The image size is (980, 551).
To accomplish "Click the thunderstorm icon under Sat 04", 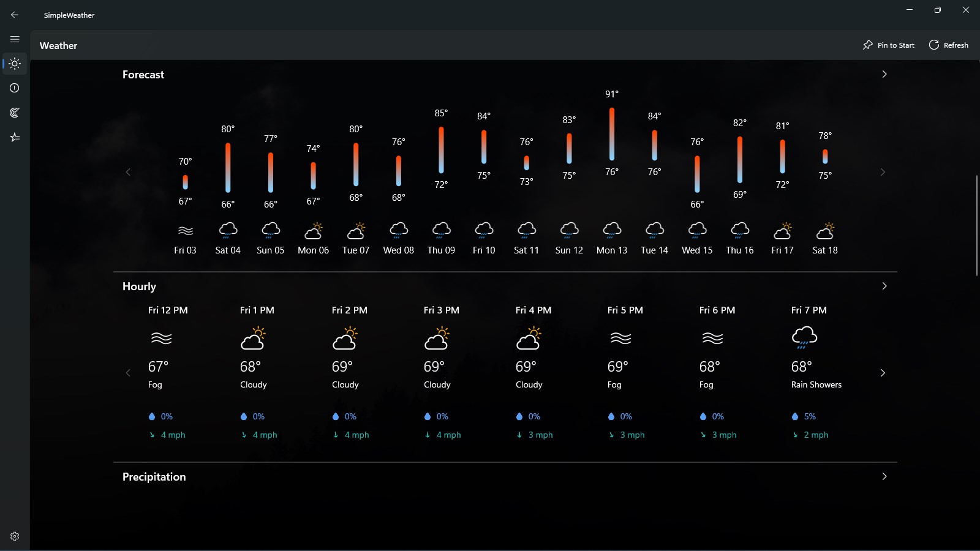I will (227, 231).
